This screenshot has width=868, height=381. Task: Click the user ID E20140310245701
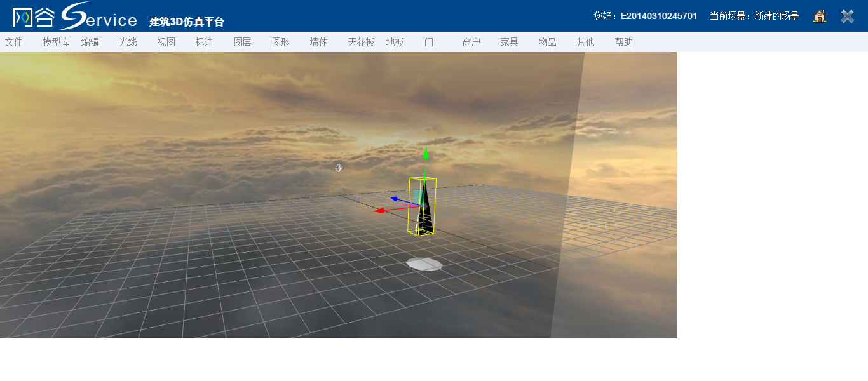(x=659, y=16)
